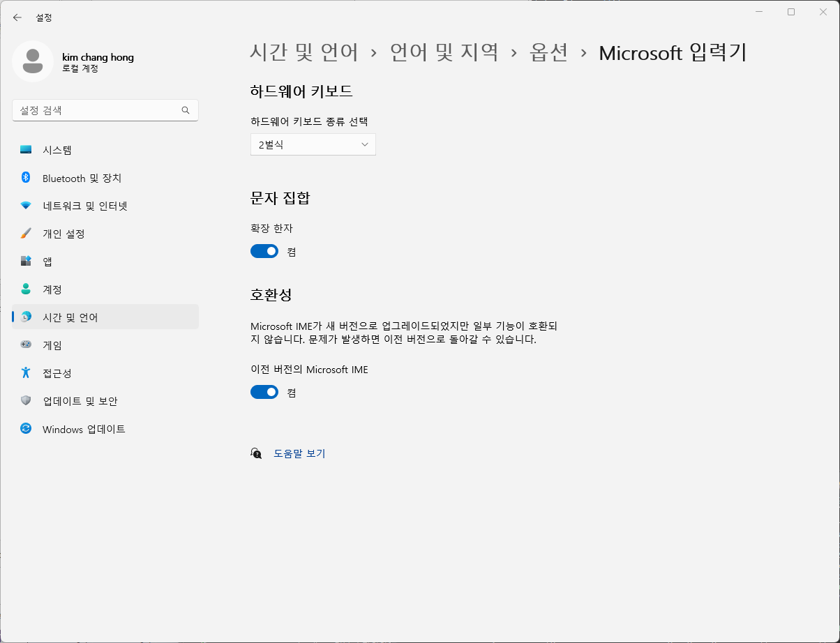Open the 앱 settings section
This screenshot has width=840, height=643.
[x=105, y=262]
